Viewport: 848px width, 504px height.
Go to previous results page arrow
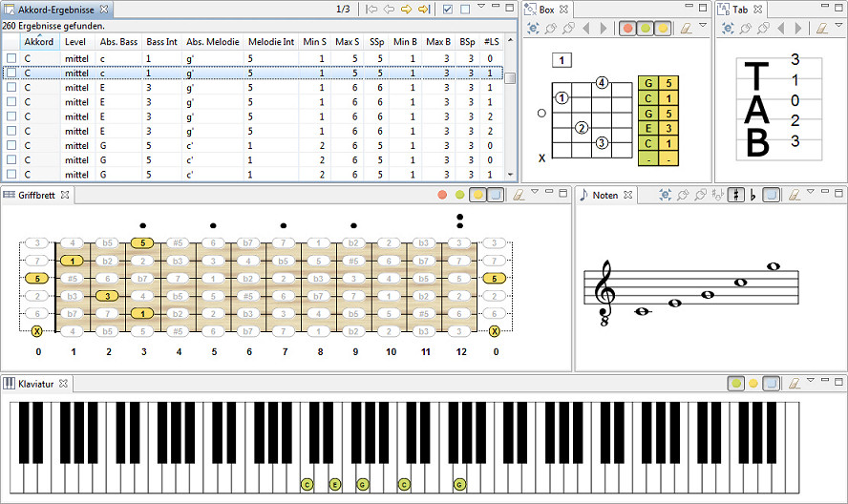point(389,10)
